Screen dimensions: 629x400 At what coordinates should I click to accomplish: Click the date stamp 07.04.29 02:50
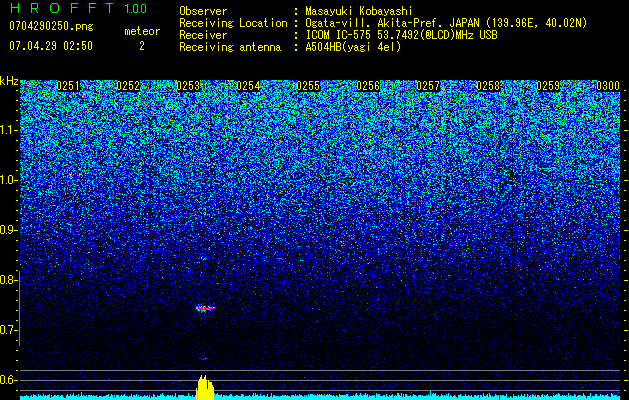tap(51, 46)
